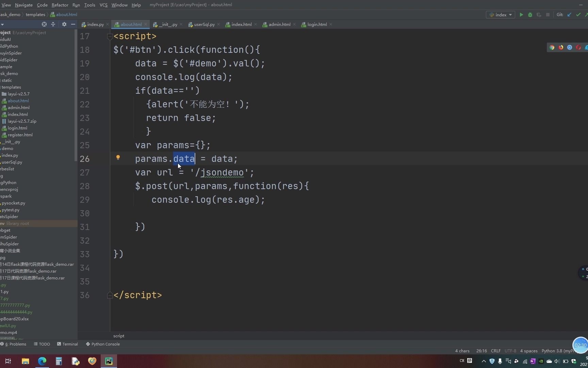Viewport: 588px width, 368px height.
Task: Start debugging the index configuration
Action: pyautogui.click(x=530, y=15)
